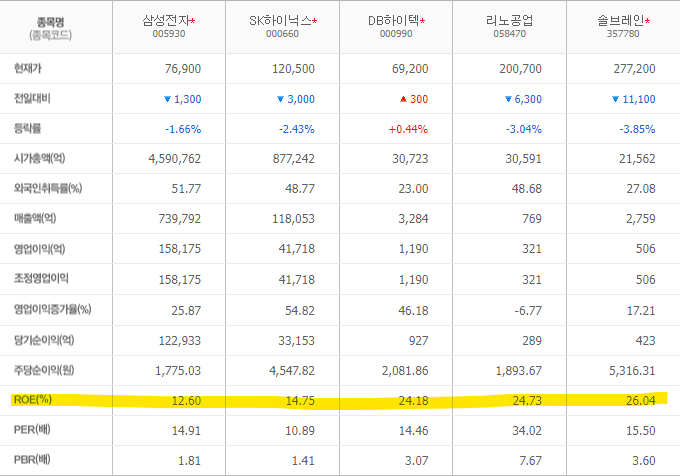This screenshot has width=688, height=476.
Task: Select the PBR(배) row label
Action: [x=32, y=460]
